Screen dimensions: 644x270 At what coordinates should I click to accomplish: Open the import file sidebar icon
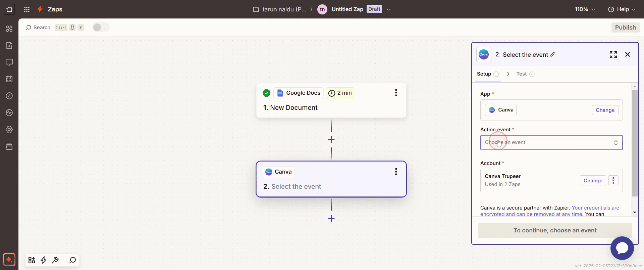9,45
